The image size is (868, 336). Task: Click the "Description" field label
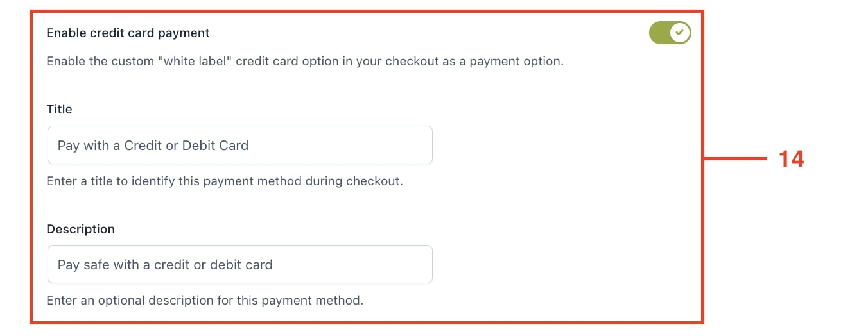pyautogui.click(x=80, y=229)
